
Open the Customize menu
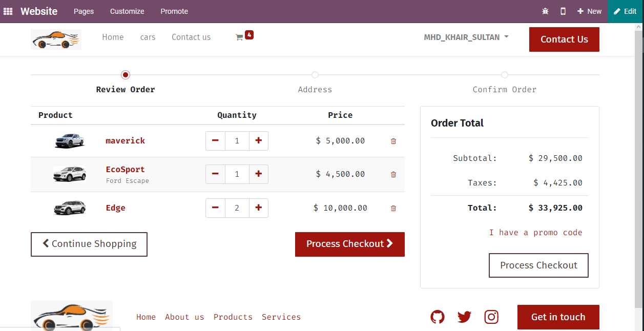(127, 11)
